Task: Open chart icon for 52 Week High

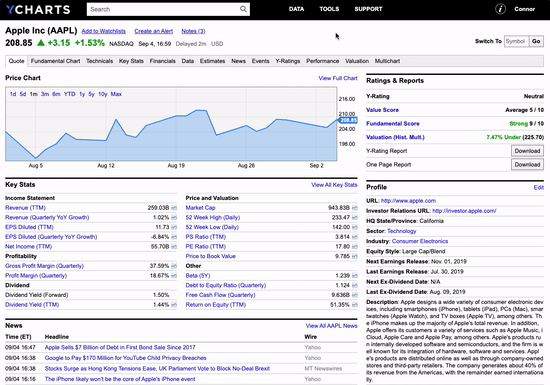Action: tap(355, 218)
